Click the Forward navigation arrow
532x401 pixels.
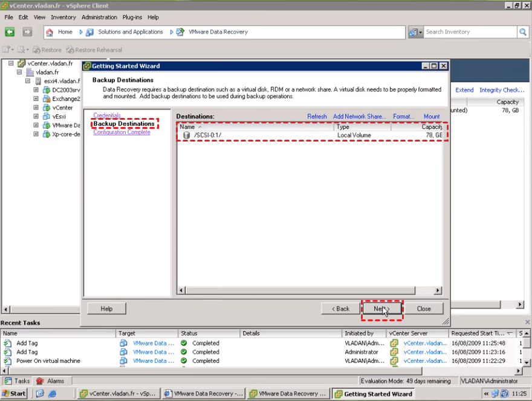(x=27, y=32)
